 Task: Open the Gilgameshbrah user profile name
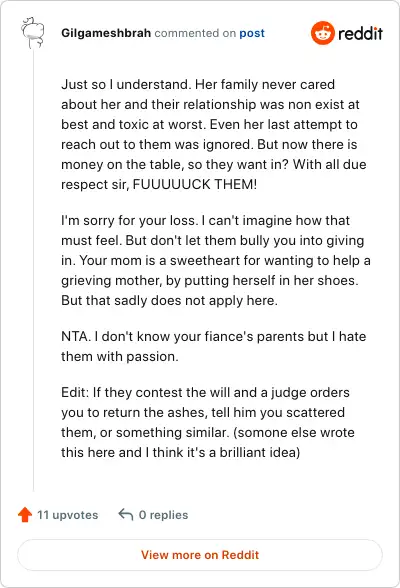tap(106, 33)
